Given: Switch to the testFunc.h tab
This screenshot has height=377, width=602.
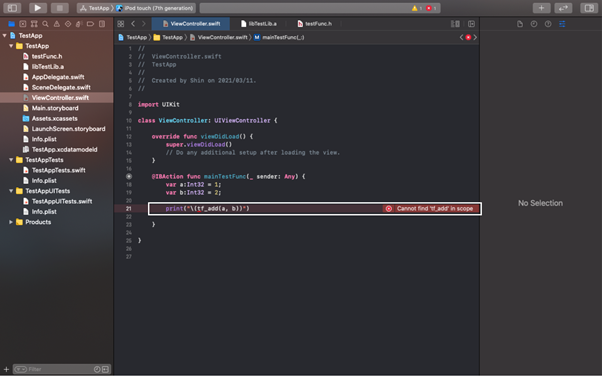Looking at the screenshot, I should pyautogui.click(x=314, y=24).
